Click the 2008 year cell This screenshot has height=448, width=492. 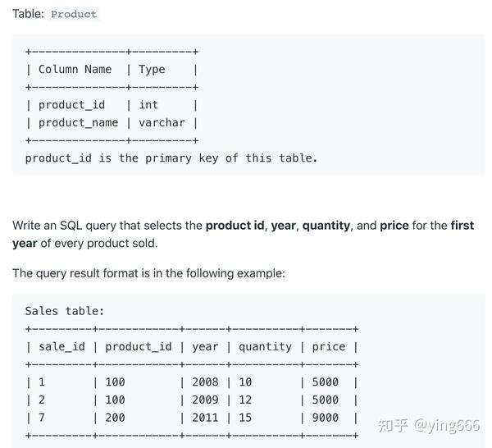tap(205, 382)
